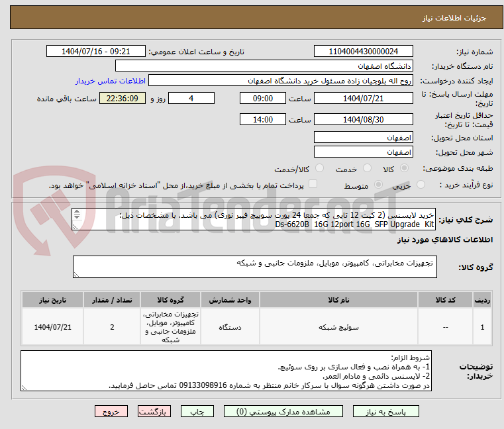504x429 pixels.
Task: Select the خدمت radio button
Action: tap(367, 168)
